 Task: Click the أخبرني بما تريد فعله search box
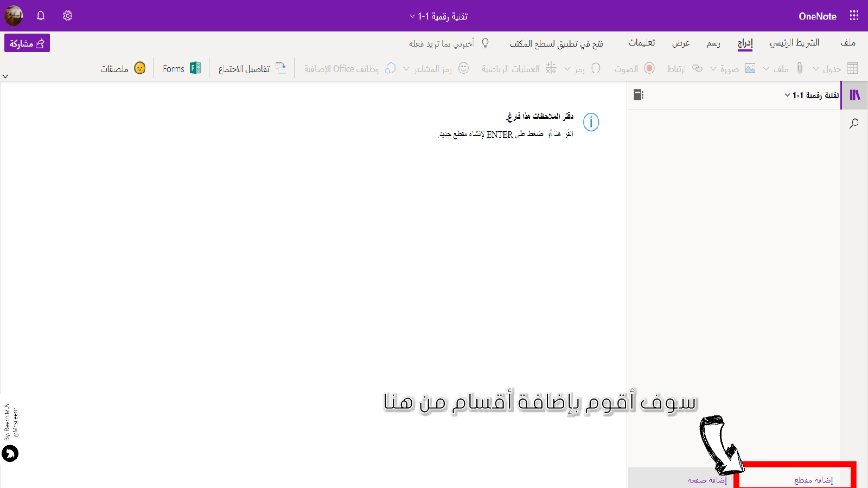pos(442,44)
